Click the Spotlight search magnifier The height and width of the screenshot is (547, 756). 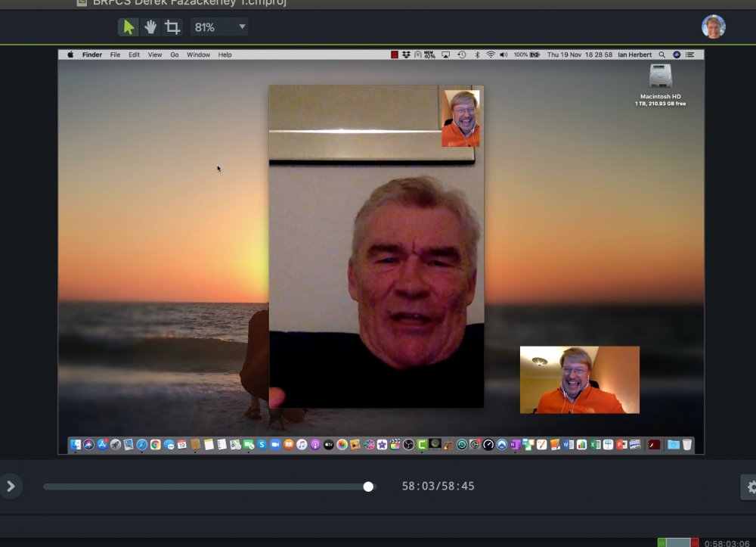tap(662, 55)
